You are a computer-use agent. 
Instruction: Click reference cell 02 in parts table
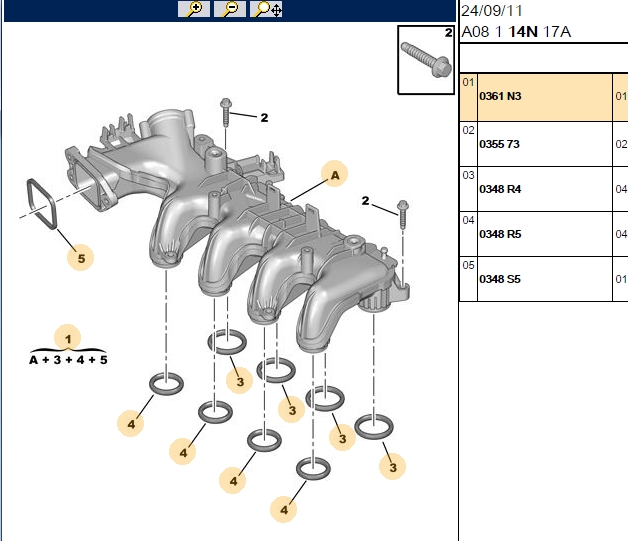coord(469,144)
